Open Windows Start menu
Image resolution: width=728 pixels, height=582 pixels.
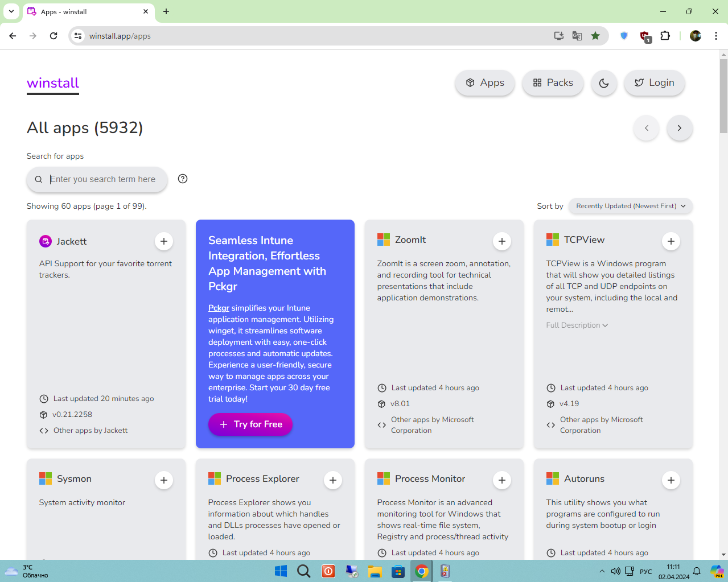pos(281,571)
